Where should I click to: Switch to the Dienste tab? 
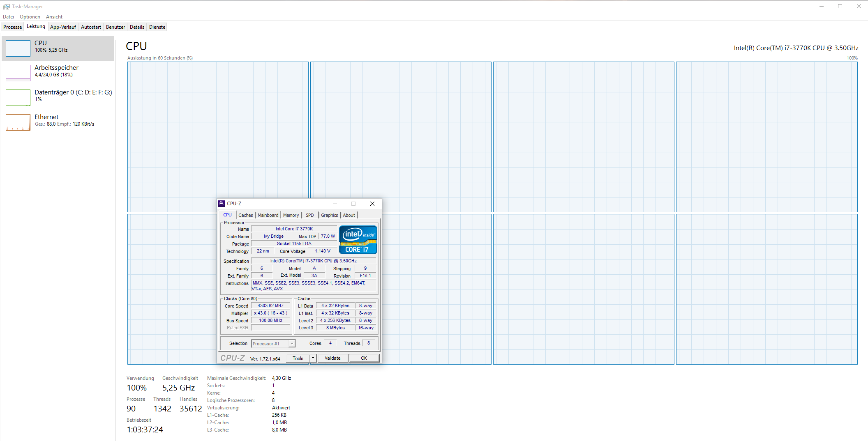157,27
